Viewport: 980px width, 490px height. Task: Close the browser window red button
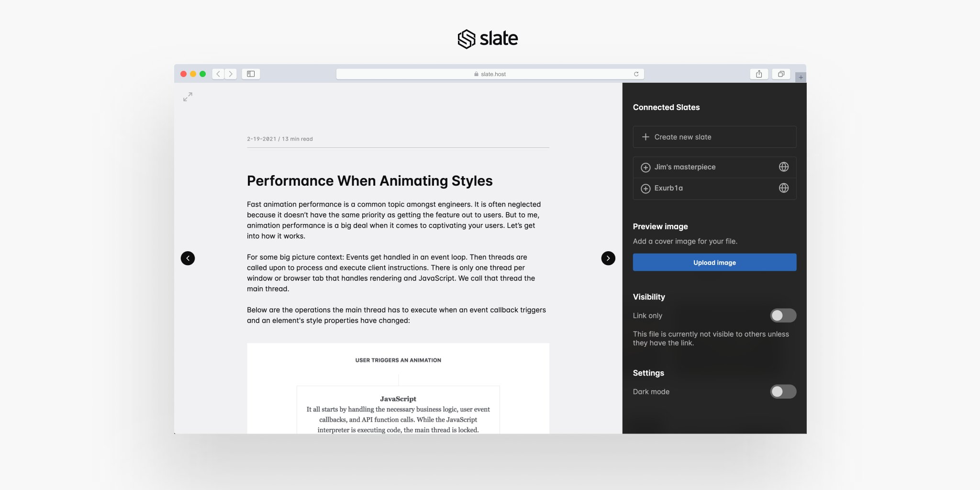pyautogui.click(x=183, y=74)
